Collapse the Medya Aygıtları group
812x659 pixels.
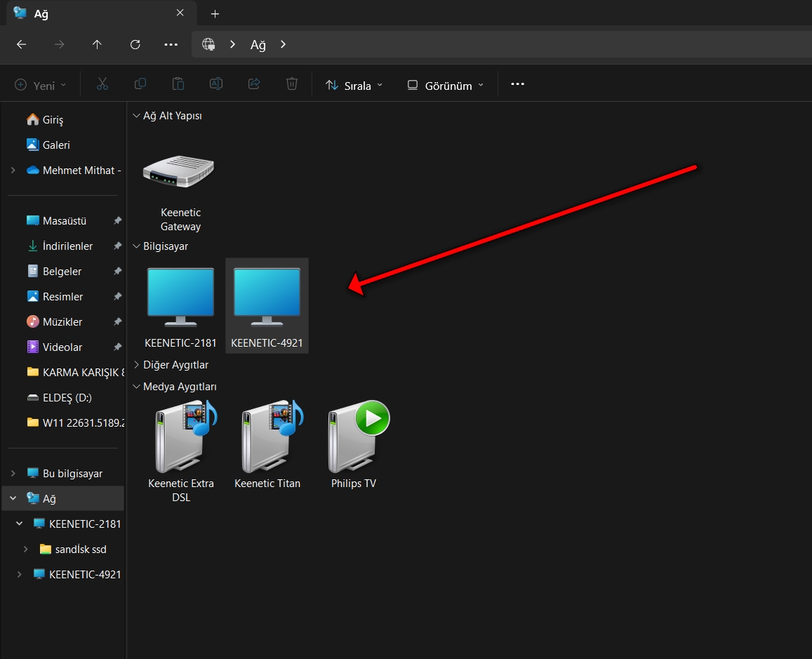click(x=136, y=387)
